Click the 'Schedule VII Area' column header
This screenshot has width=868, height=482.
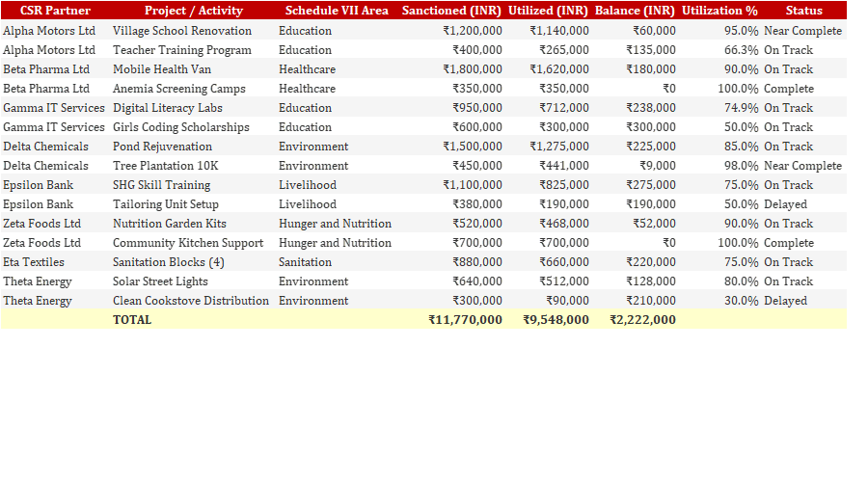pos(337,11)
